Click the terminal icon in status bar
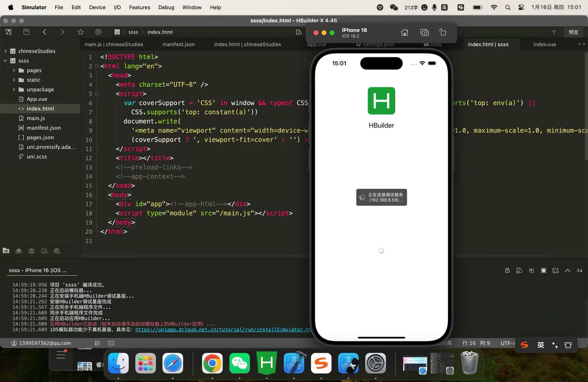The height and width of the screenshot is (382, 588). point(111,343)
